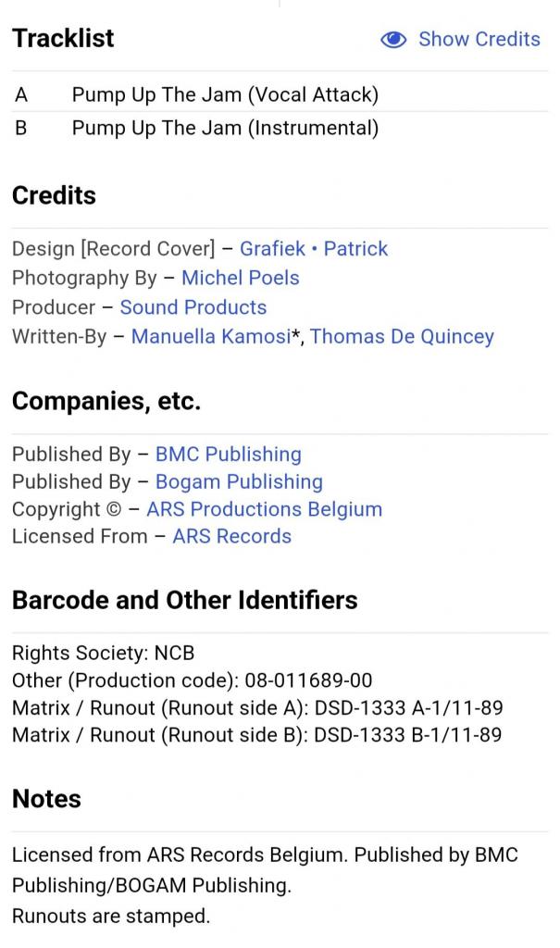The width and height of the screenshot is (560, 948).
Task: Select track A Pump Up The Jam (Vocal Attack)
Action: click(x=225, y=94)
